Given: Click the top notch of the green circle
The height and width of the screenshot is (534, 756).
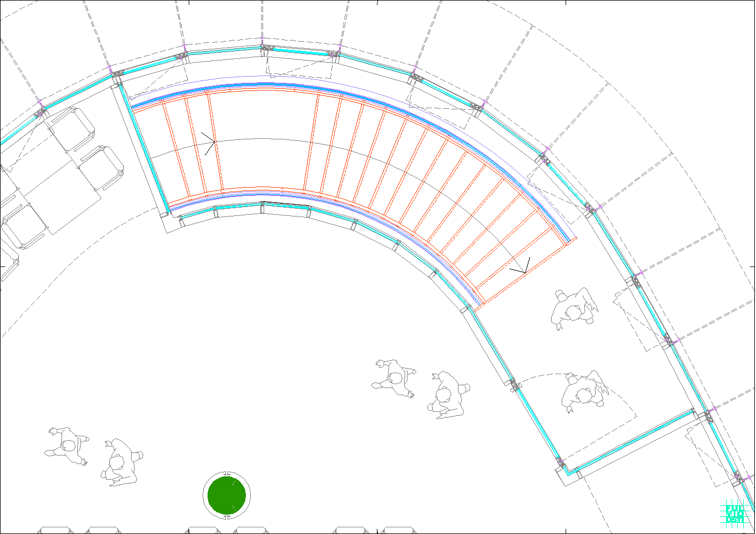Looking at the screenshot, I should click(226, 473).
